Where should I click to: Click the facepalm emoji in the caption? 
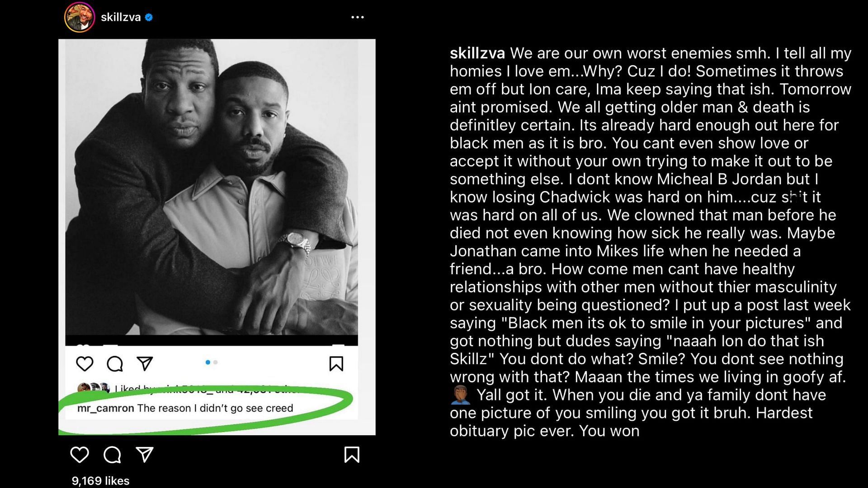460,395
